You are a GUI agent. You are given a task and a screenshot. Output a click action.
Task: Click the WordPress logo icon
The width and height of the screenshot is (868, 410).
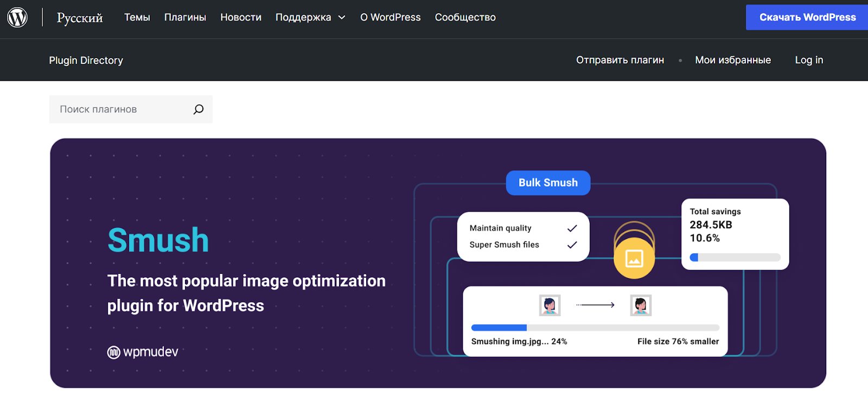[17, 17]
